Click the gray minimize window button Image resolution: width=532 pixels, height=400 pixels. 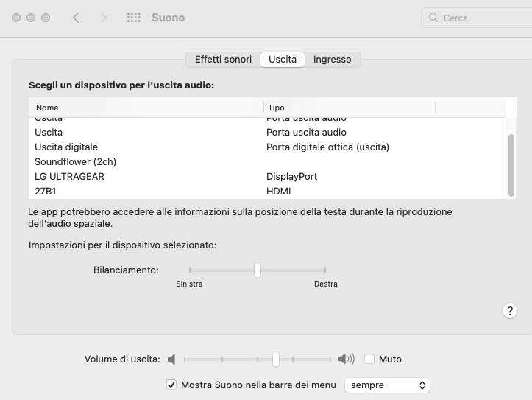(31, 18)
